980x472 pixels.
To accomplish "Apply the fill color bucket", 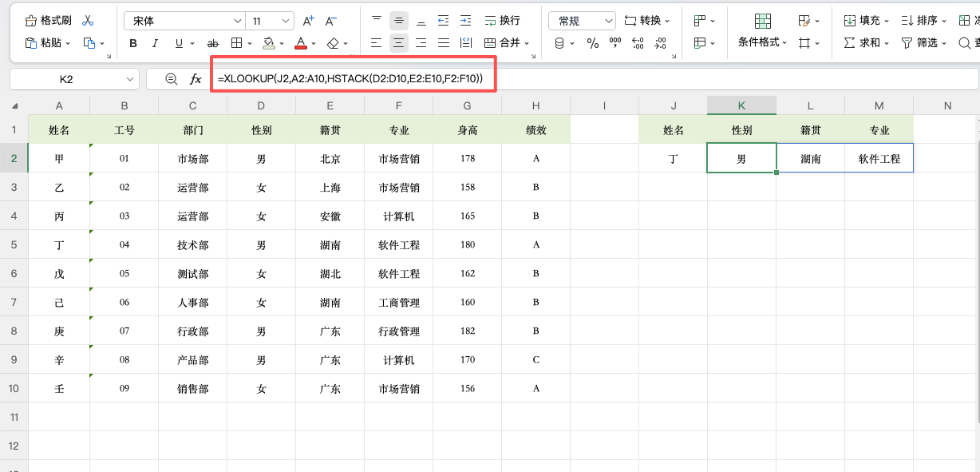I will pos(269,43).
